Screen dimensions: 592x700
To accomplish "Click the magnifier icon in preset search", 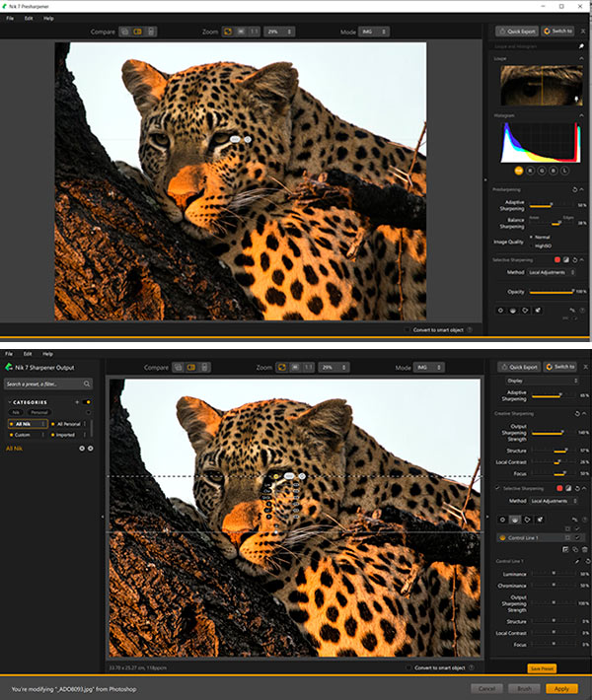I will [87, 384].
